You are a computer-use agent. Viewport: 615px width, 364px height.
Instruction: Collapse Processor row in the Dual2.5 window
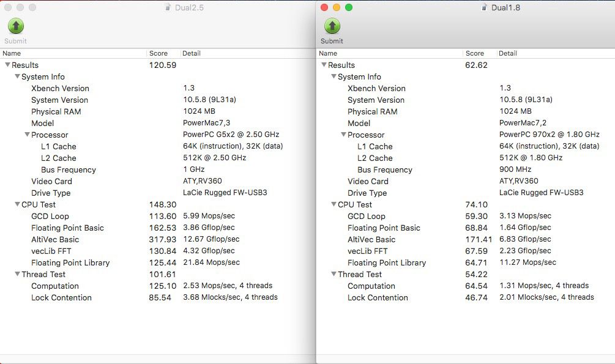(x=27, y=135)
